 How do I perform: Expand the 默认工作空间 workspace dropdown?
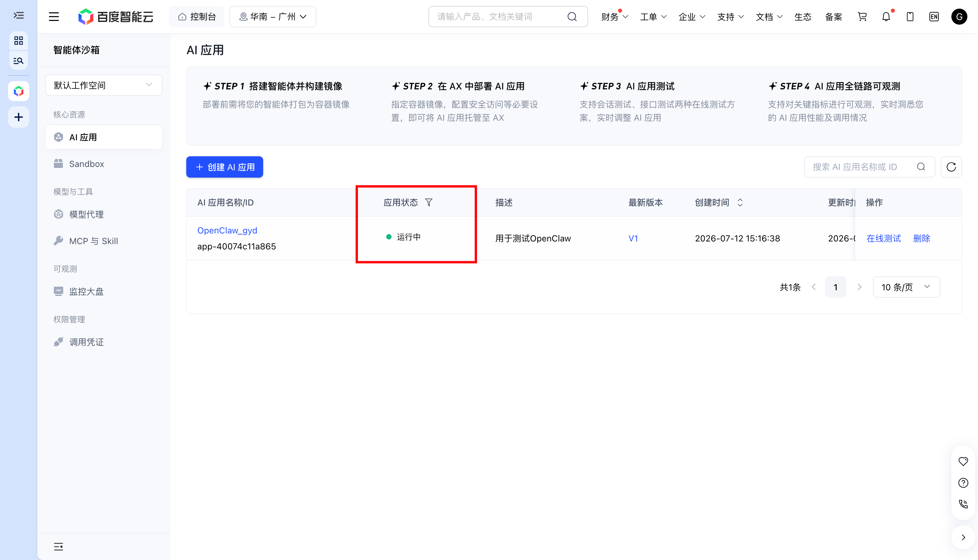[103, 85]
